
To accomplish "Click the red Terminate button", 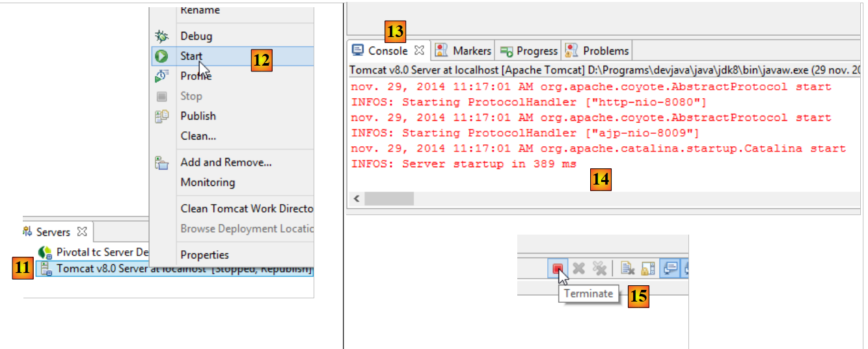I will [558, 268].
